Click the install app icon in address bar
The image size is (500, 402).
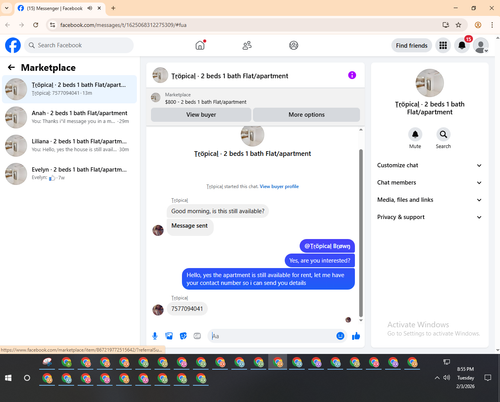(445, 25)
